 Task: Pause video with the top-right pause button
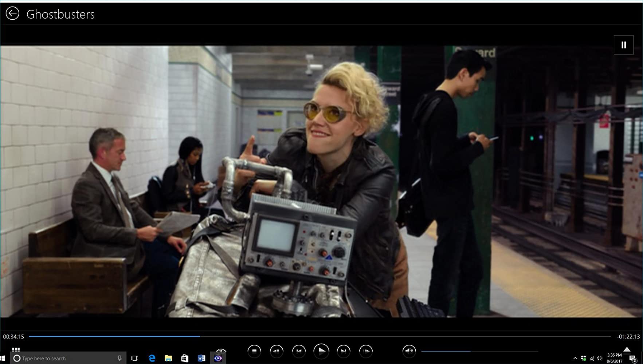[623, 45]
